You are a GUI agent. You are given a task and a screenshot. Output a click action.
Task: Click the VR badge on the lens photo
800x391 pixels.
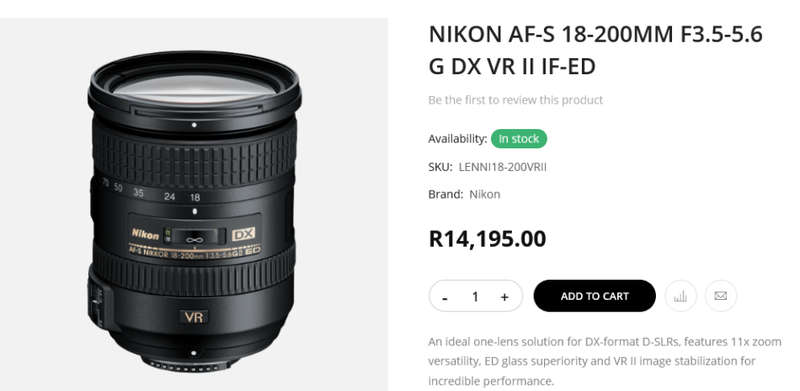(x=194, y=317)
